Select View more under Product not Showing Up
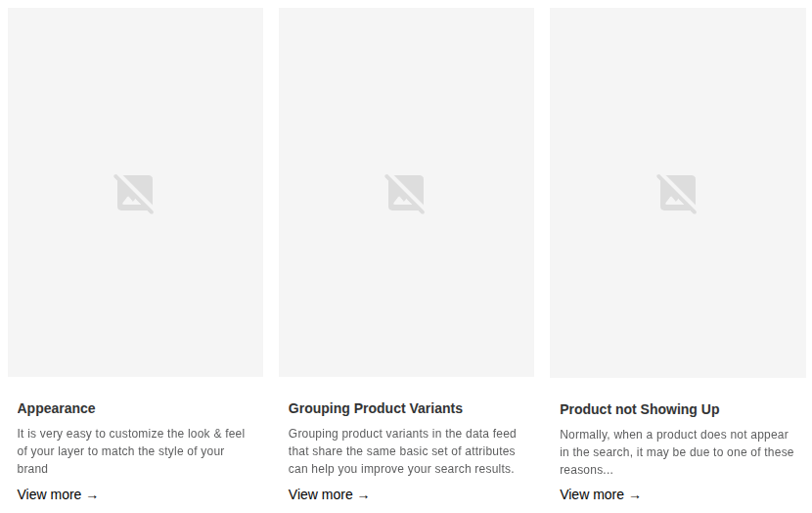Viewport: 812px width, 513px height. tap(592, 494)
